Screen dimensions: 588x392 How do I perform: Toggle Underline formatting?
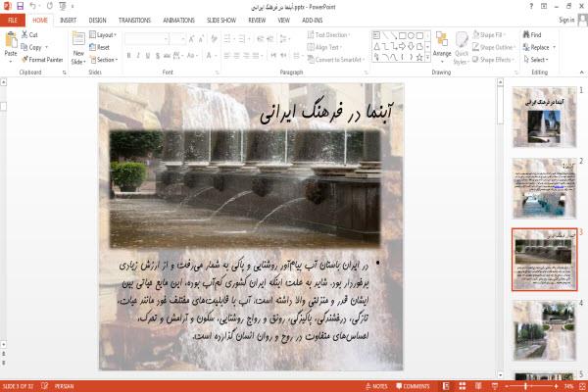[x=148, y=56]
